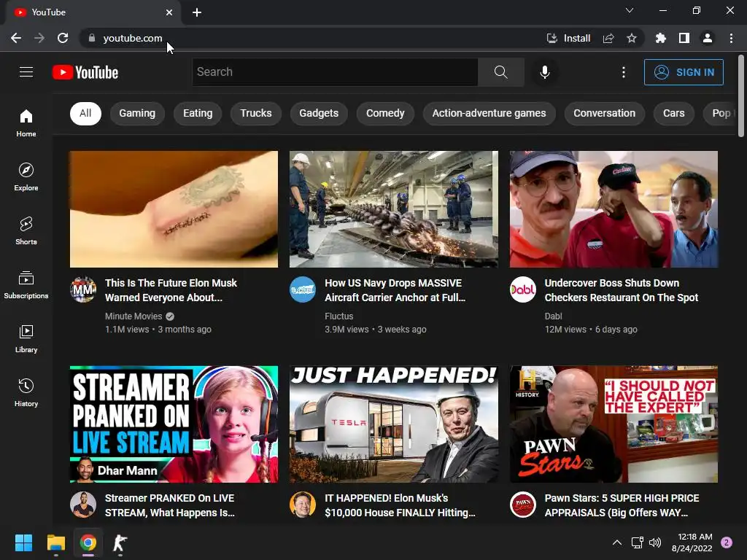747x560 pixels.
Task: Open File Explorer from the taskbar
Action: (x=55, y=542)
